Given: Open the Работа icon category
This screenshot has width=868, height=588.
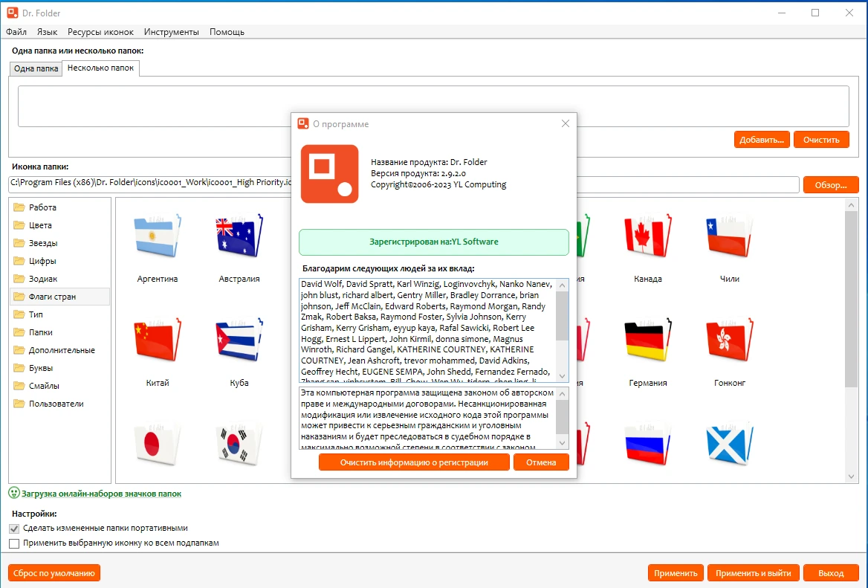Looking at the screenshot, I should pos(59,207).
